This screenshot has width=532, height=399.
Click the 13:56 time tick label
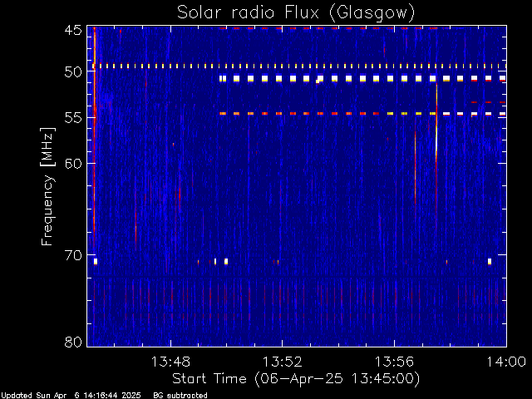coord(394,362)
